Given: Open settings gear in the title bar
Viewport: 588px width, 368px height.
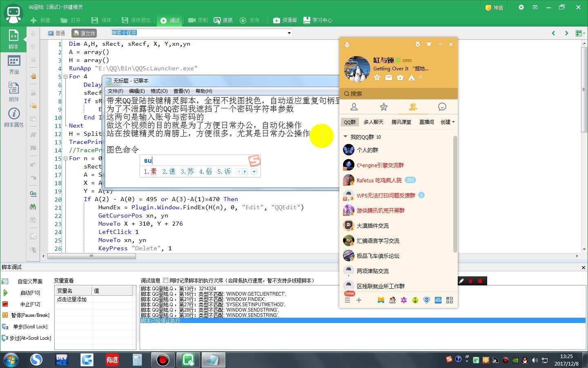Looking at the screenshot, I should (x=521, y=7).
